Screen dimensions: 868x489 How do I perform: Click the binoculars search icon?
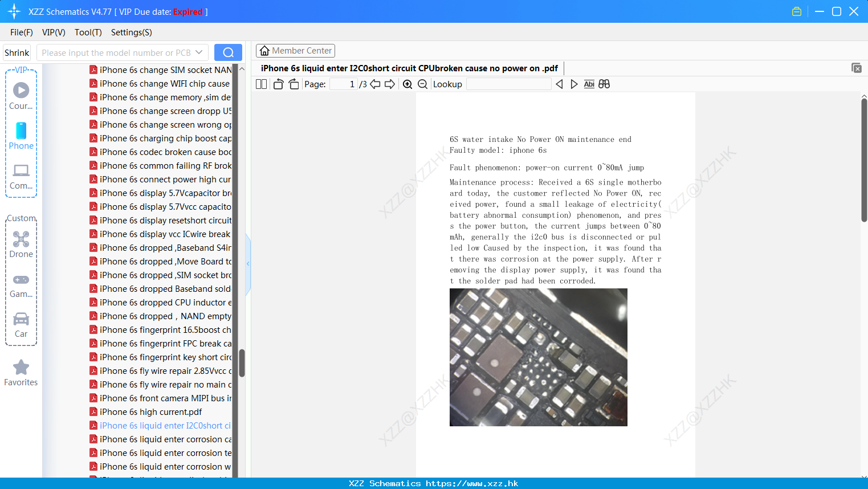(x=604, y=84)
